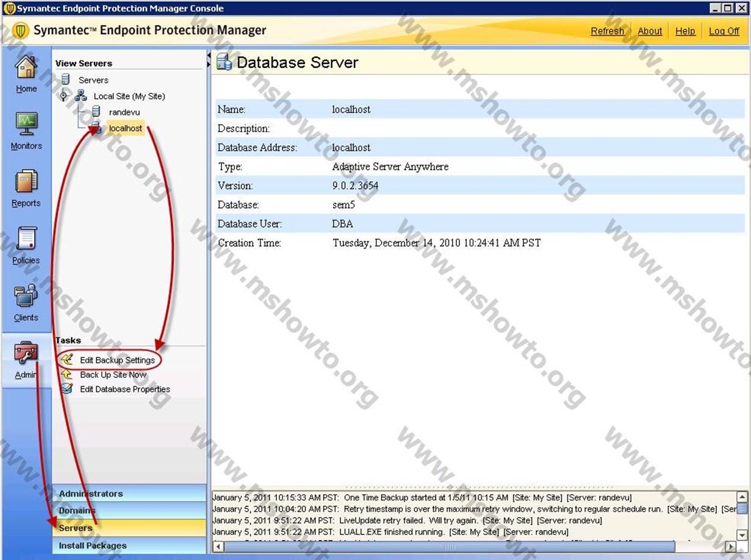Screen dimensions: 751x560
Task: Open Edit Backup Settings task
Action: click(117, 360)
